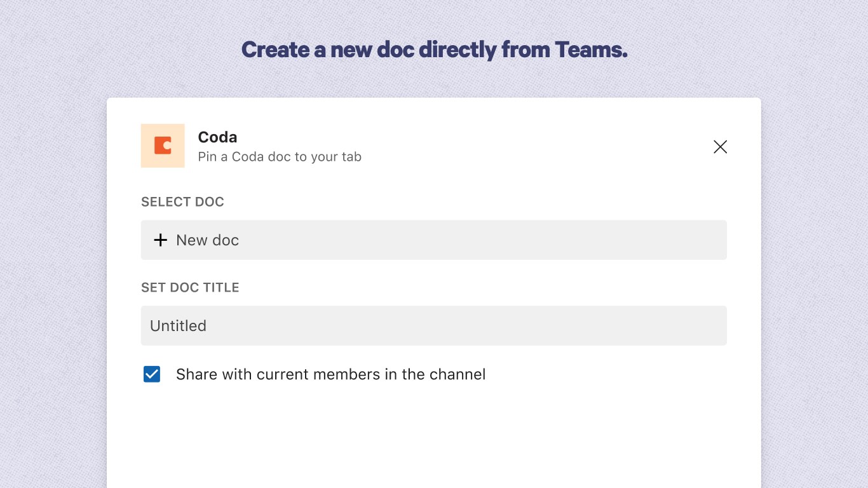The height and width of the screenshot is (488, 868).
Task: Click the "Pin a Coda doc to your tab" subtitle
Action: [280, 157]
